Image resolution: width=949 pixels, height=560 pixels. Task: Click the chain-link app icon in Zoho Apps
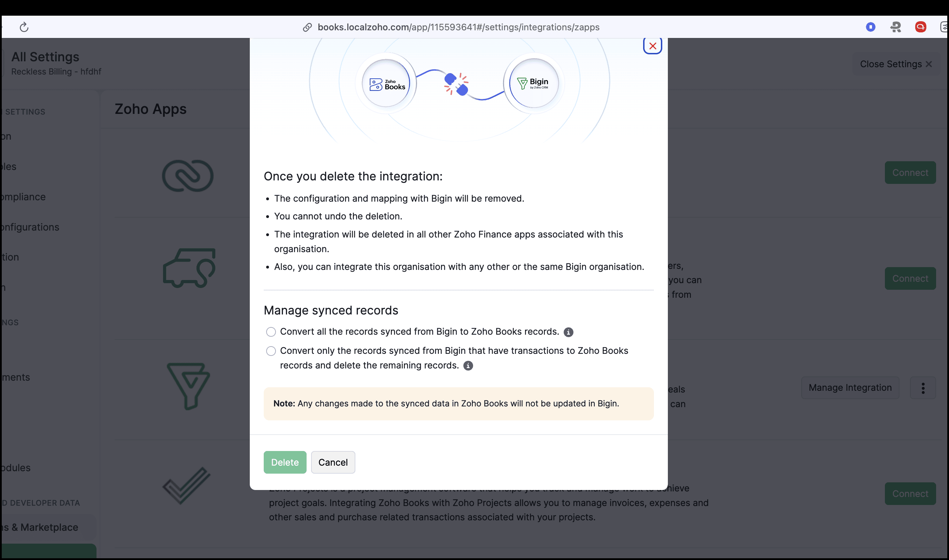188,176
